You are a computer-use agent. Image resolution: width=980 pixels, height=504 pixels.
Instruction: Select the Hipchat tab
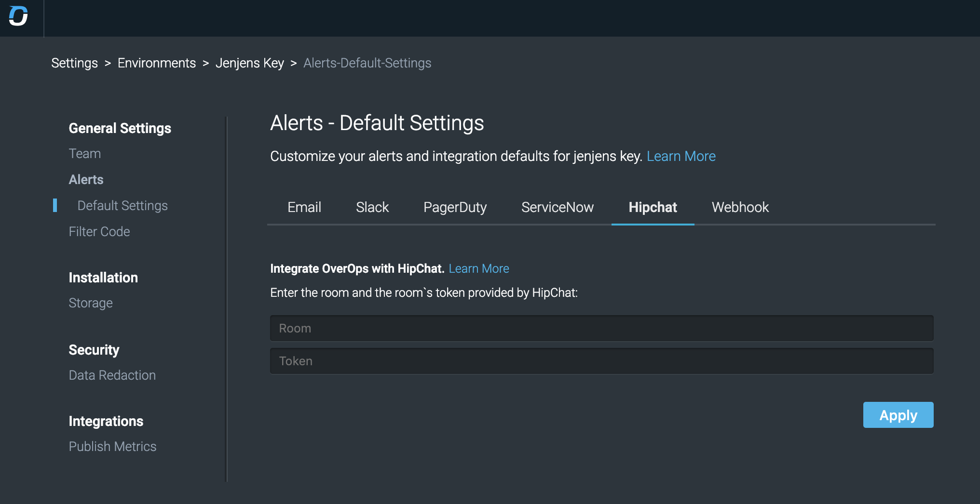[x=653, y=207]
